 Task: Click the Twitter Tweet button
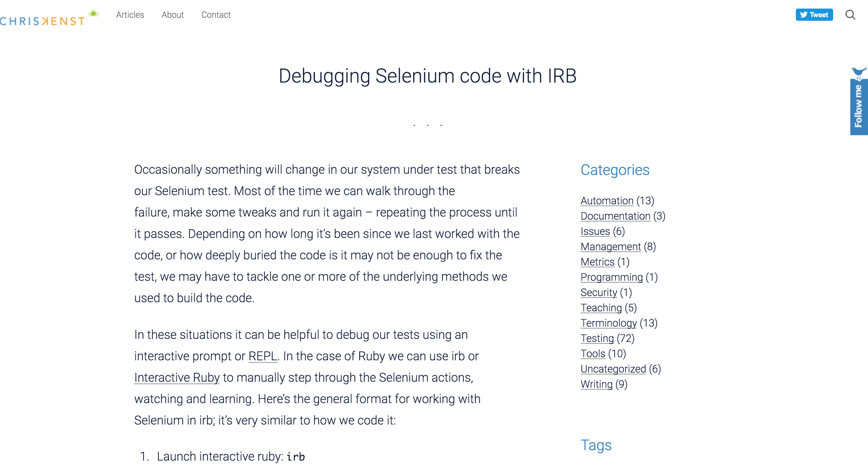[x=814, y=15]
